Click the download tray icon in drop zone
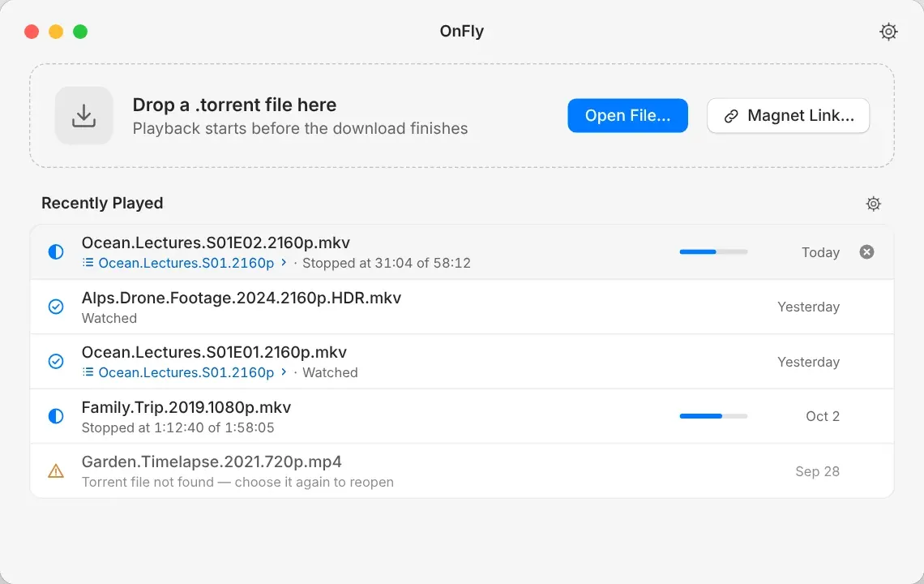This screenshot has height=584, width=924. tap(83, 116)
